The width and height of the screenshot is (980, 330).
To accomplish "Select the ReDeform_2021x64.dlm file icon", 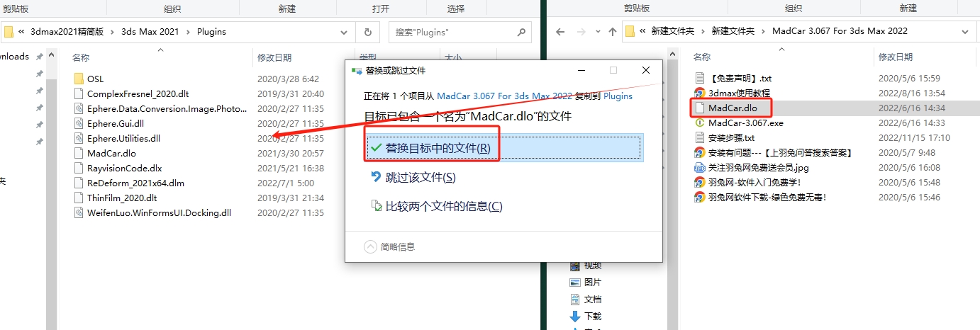I will (x=79, y=183).
